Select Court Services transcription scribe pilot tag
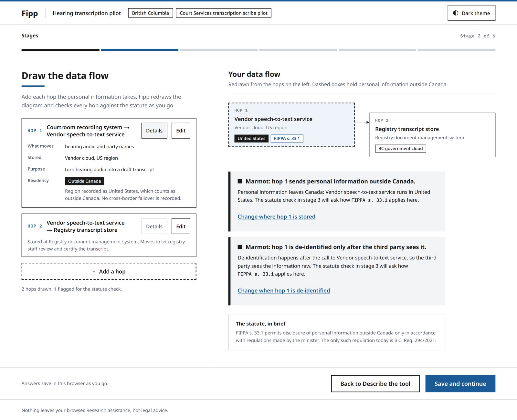This screenshot has width=517, height=420. [x=224, y=13]
